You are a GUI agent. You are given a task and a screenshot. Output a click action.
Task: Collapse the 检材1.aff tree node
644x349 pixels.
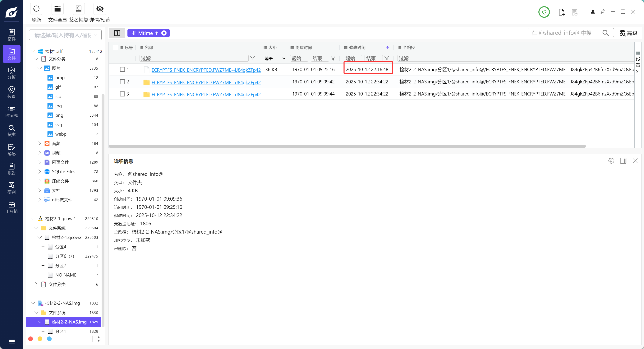click(33, 51)
